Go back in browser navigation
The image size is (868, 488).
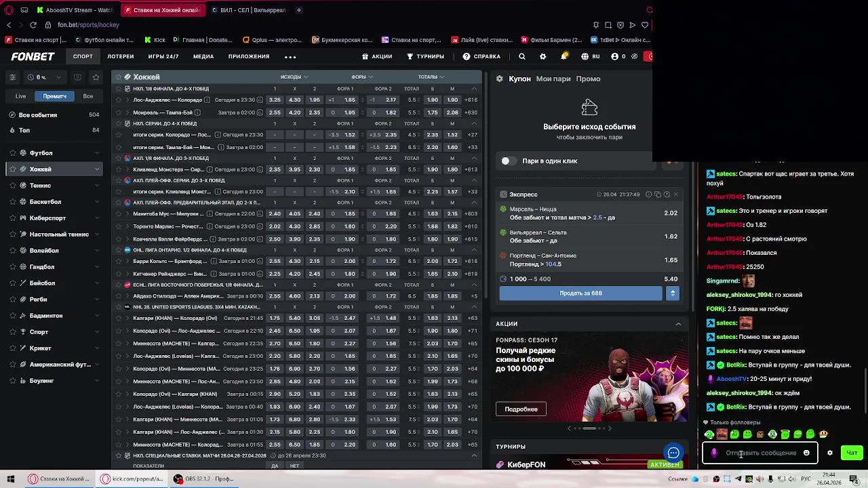pyautogui.click(x=9, y=25)
